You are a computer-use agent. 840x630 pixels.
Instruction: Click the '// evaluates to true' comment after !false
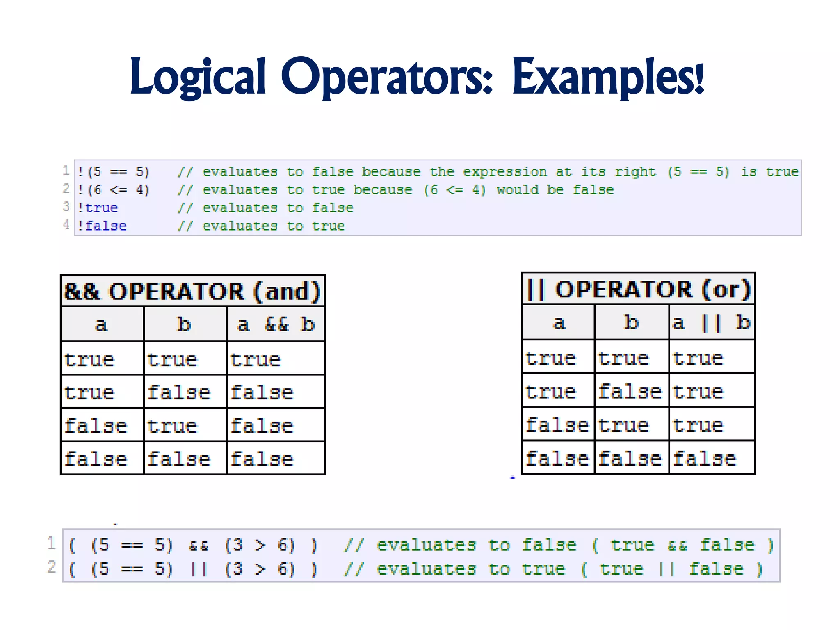pos(261,226)
